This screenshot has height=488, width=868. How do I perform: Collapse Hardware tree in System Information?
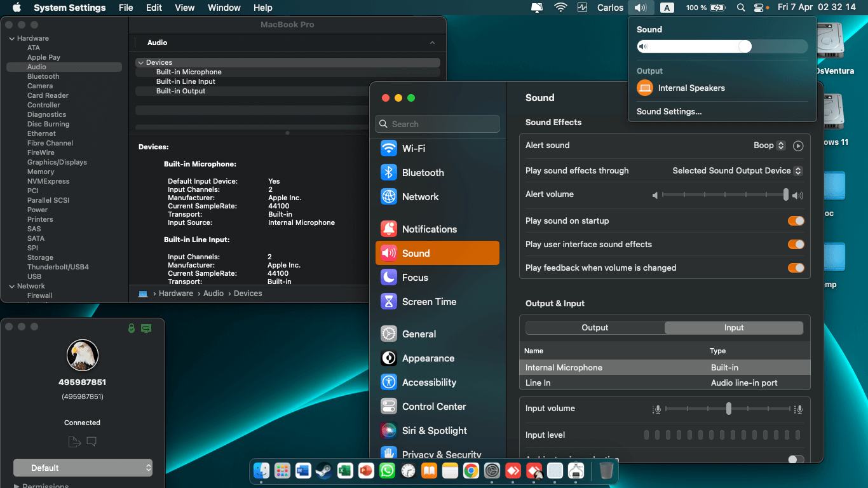point(12,39)
